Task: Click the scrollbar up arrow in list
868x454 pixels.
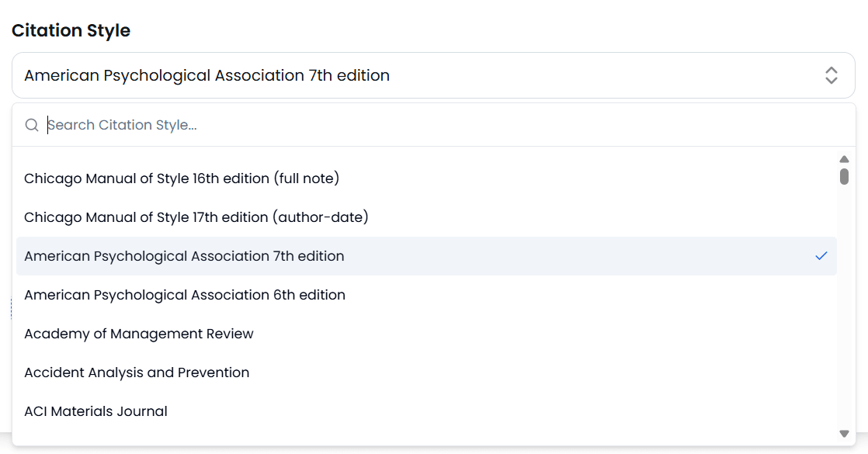Action: pyautogui.click(x=844, y=159)
